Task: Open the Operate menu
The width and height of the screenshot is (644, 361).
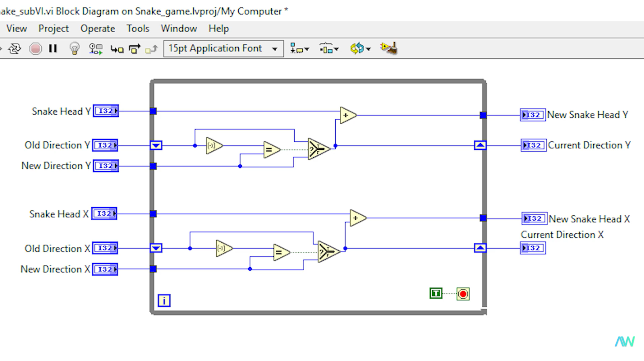Action: click(98, 29)
